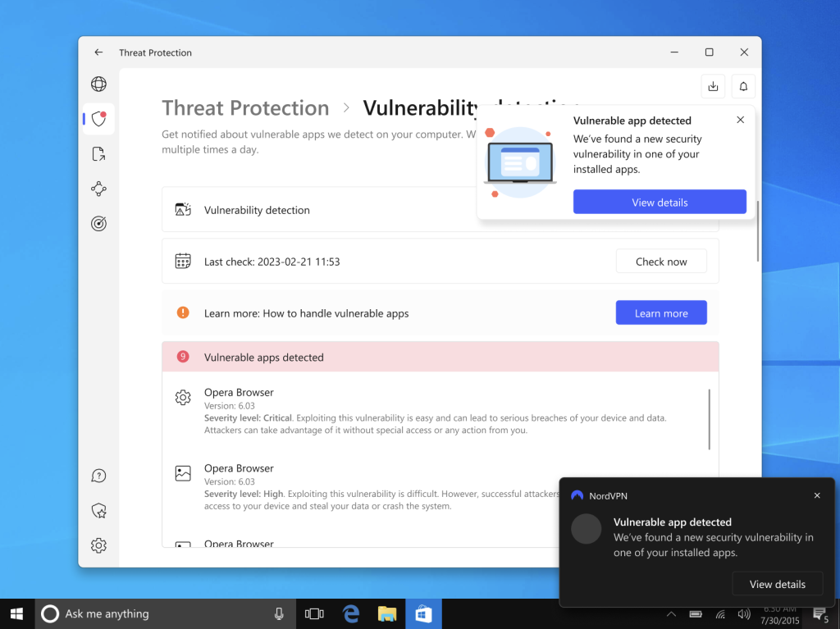Viewport: 840px width, 629px height.
Task: Open the Store app in taskbar
Action: 423,614
